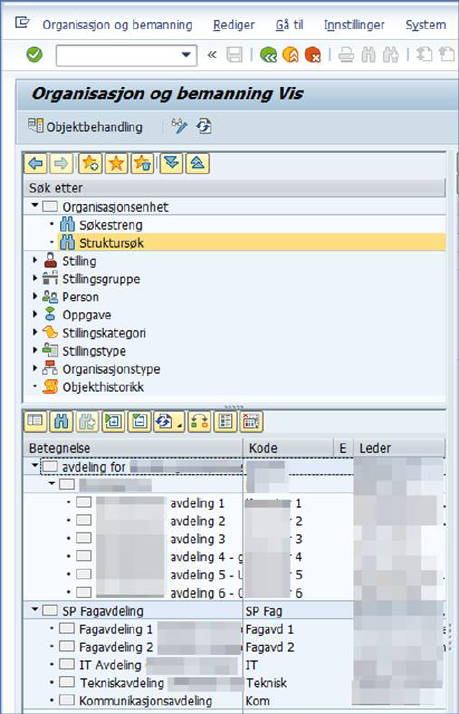
Task: Click inside the command input field
Action: [x=118, y=55]
